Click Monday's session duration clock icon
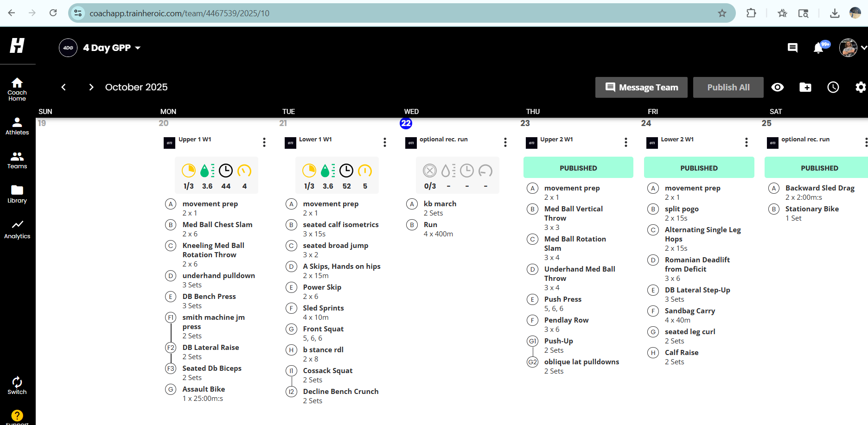The height and width of the screenshot is (425, 868). point(226,171)
